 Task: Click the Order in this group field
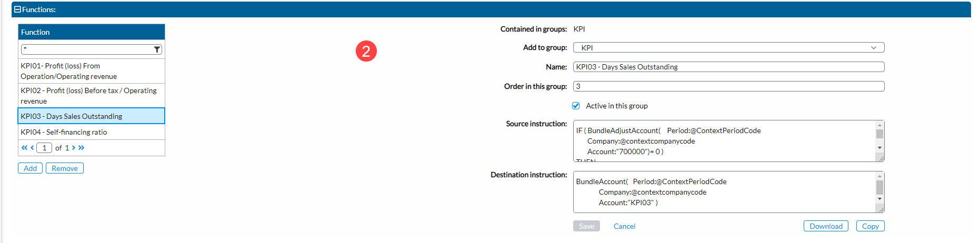pos(728,86)
